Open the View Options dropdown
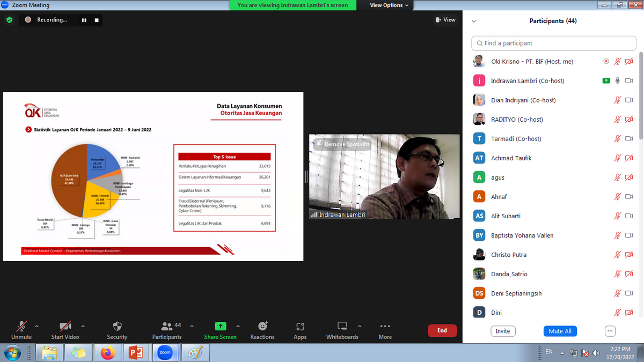 pos(389,5)
